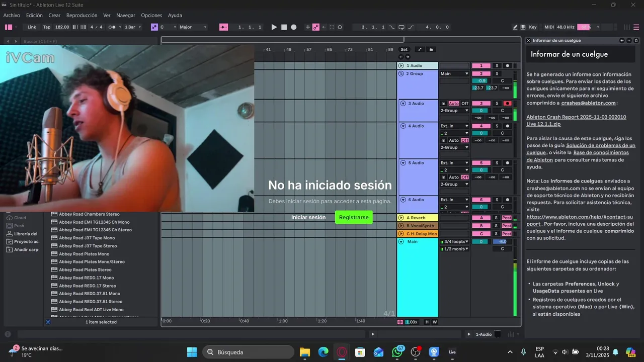Open WhatsApp from the taskbar
Viewport: 644px width, 362px height.
point(397,352)
